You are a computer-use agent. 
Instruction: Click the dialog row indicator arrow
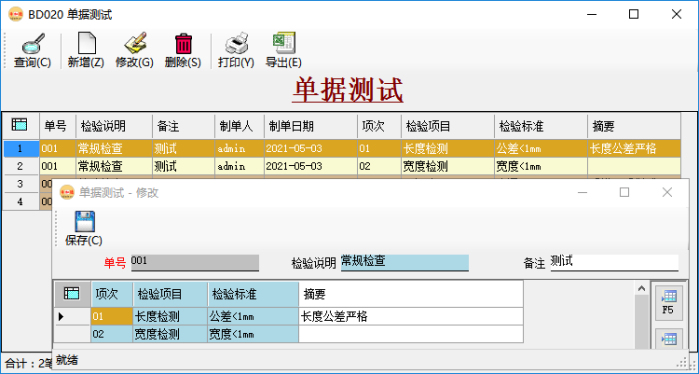coord(61,316)
